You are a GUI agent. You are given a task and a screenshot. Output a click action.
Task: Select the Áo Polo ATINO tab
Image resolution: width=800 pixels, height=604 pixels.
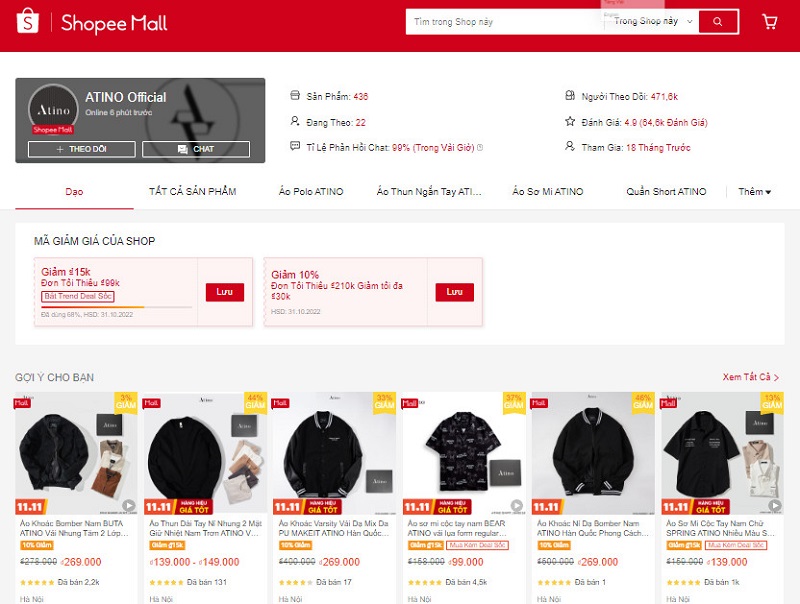point(311,192)
